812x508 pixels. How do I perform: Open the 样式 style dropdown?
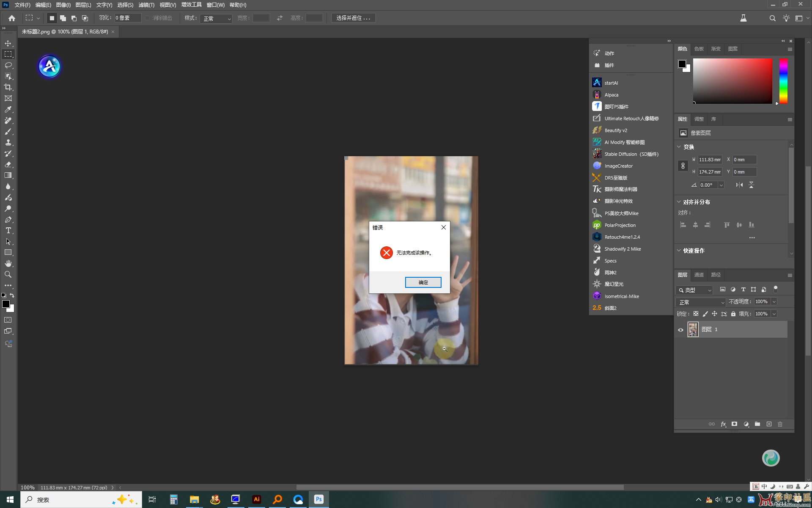216,18
